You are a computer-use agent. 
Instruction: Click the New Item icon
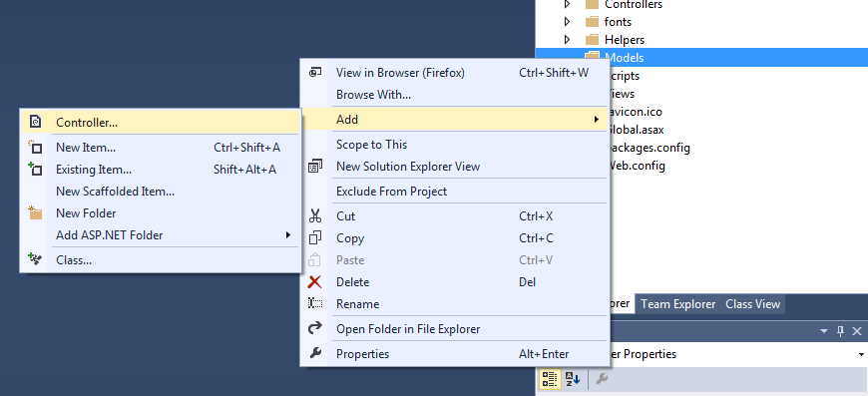point(35,147)
